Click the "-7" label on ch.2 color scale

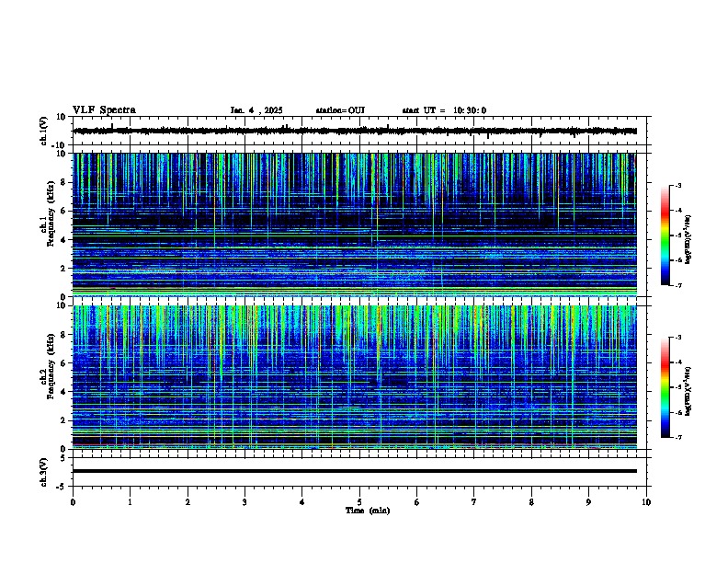[x=677, y=438]
